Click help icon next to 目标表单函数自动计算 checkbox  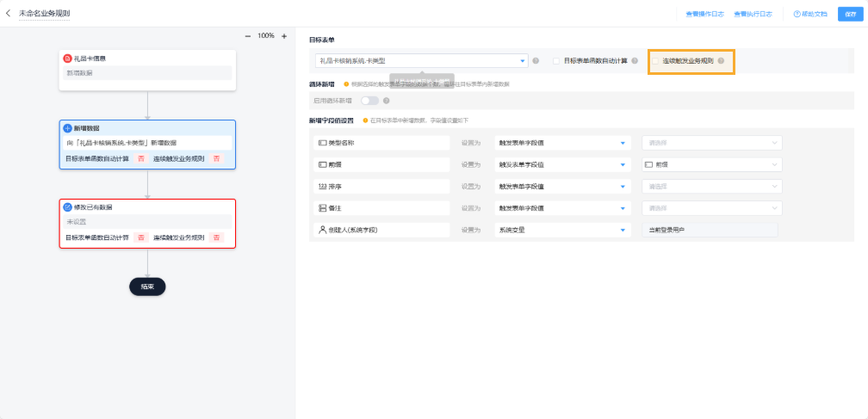(635, 61)
